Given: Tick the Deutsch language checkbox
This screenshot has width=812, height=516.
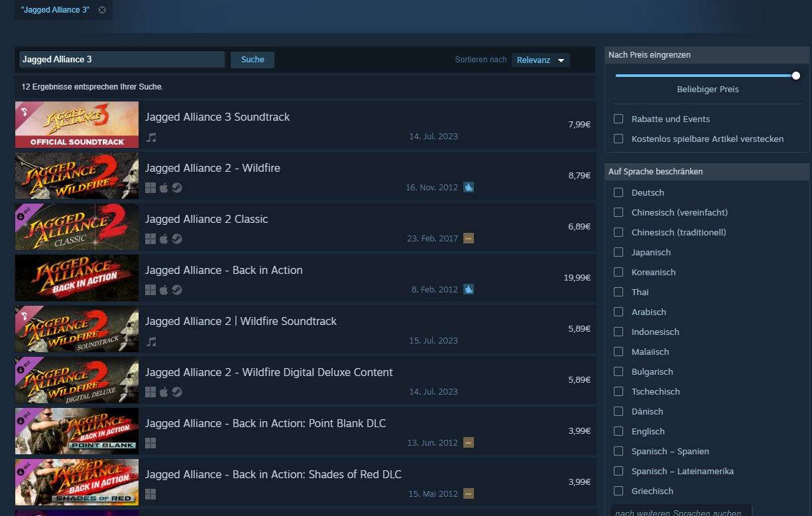Looking at the screenshot, I should pos(618,192).
